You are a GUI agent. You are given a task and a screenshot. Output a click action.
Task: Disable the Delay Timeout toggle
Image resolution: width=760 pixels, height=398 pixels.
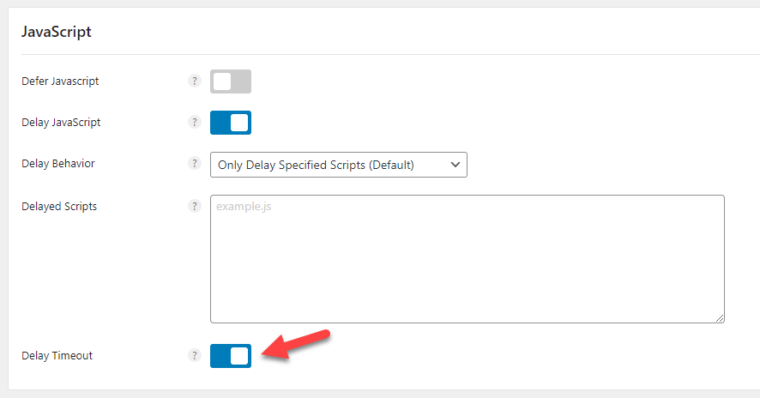[231, 356]
